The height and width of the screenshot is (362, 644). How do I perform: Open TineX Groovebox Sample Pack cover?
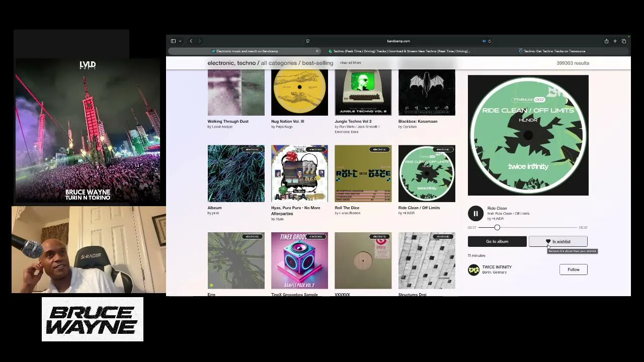(299, 260)
